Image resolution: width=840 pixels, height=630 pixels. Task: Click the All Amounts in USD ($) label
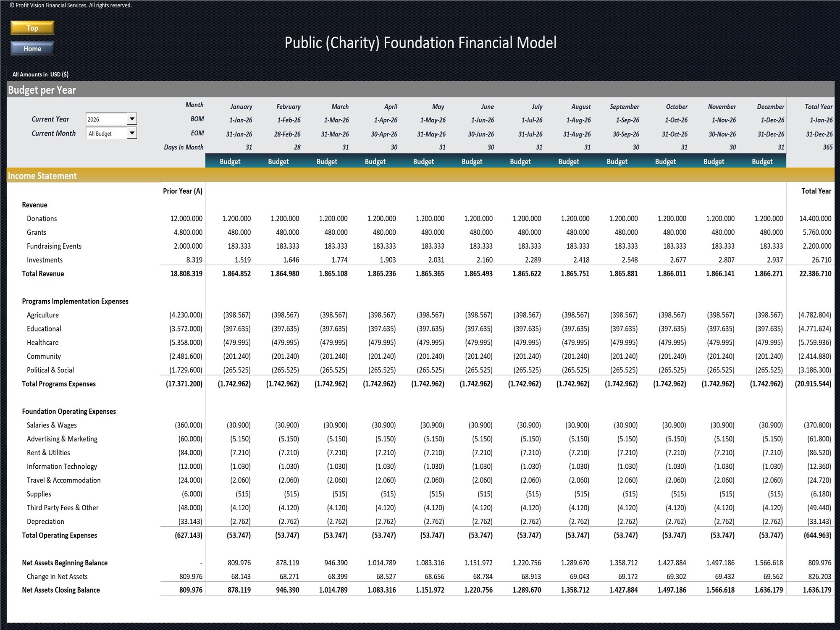click(40, 74)
